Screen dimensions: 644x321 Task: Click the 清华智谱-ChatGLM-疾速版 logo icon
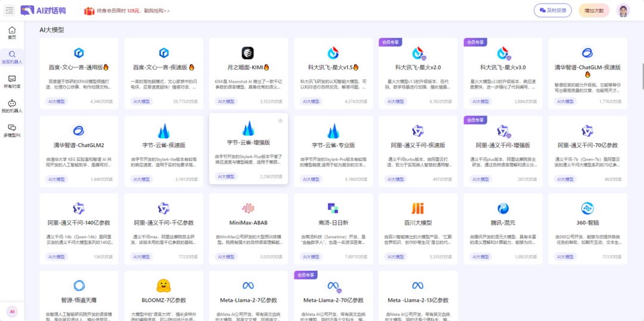tap(587, 53)
